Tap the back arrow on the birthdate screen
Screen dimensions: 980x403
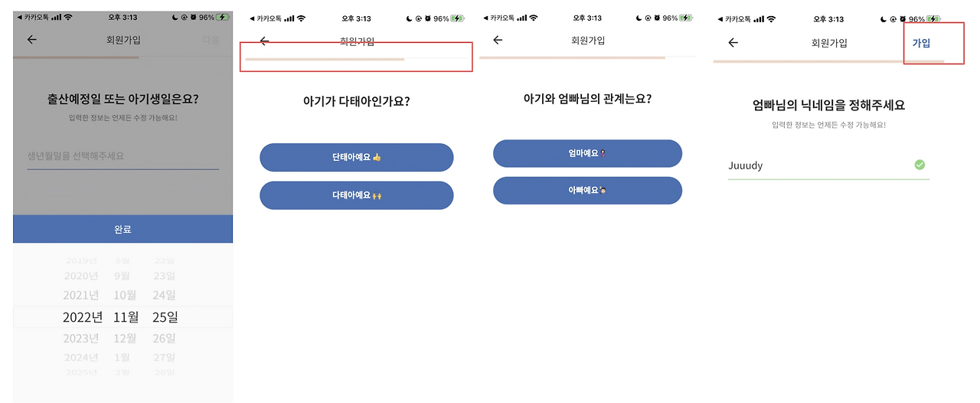31,40
